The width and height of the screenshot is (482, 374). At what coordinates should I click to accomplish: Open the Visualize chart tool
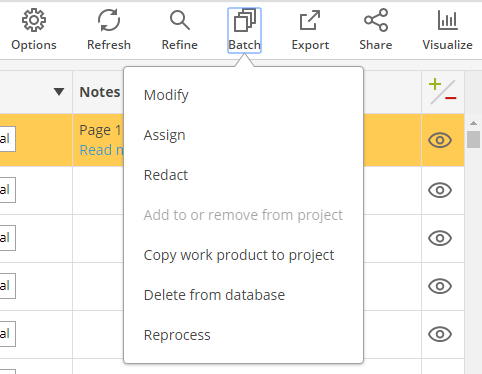tap(447, 30)
